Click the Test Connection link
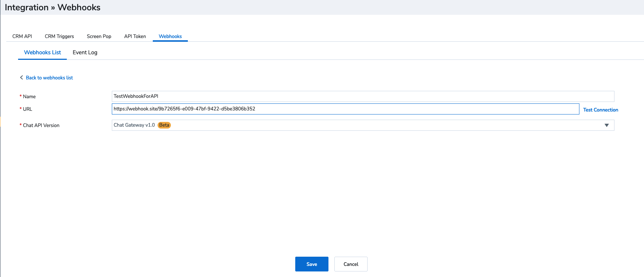 tap(600, 110)
